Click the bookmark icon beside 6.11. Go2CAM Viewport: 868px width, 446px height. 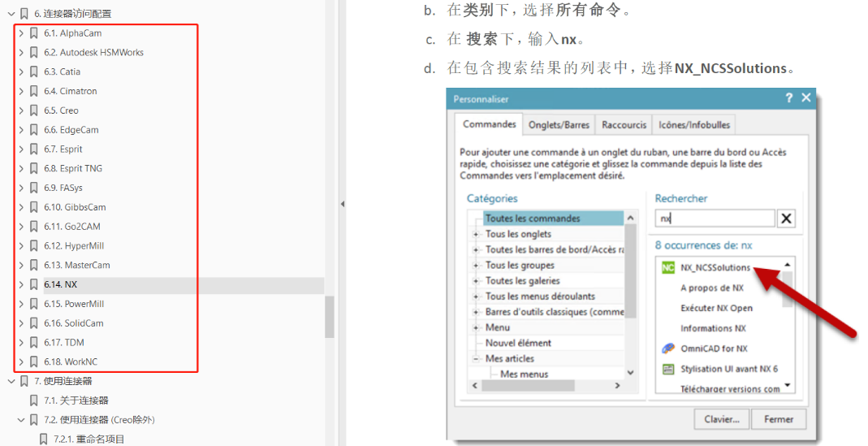point(34,227)
